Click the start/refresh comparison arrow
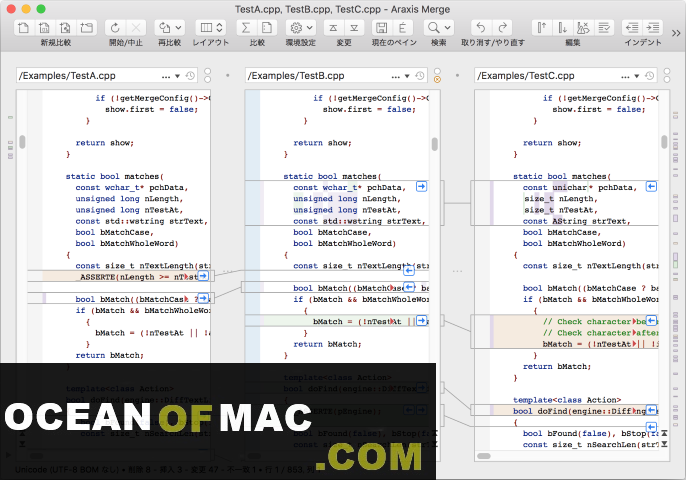 tap(115, 28)
